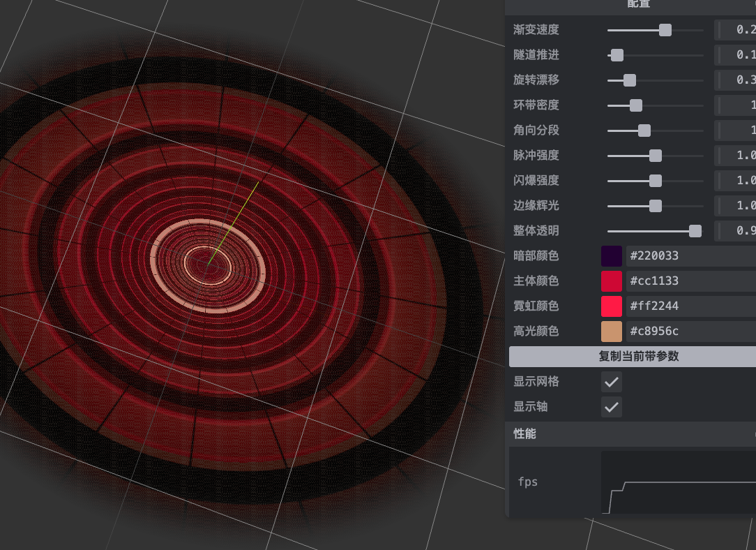This screenshot has width=756, height=550.
Task: Open the 主体颜色 red swatch
Action: 612,281
